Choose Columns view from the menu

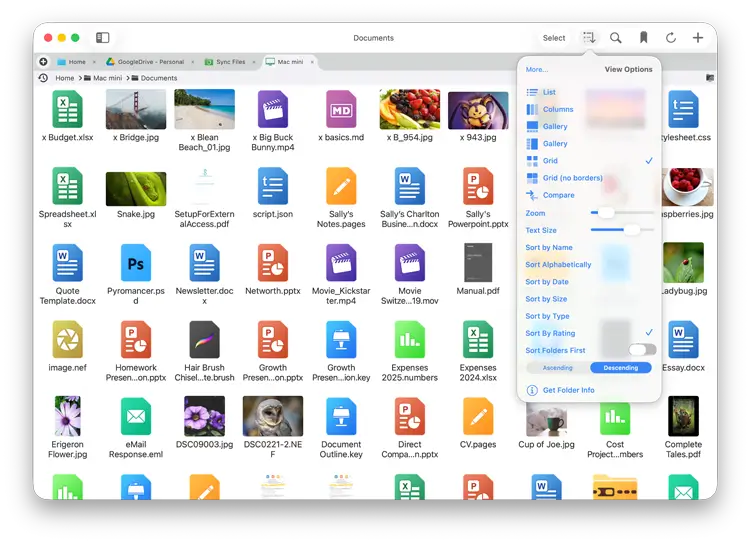coord(558,110)
